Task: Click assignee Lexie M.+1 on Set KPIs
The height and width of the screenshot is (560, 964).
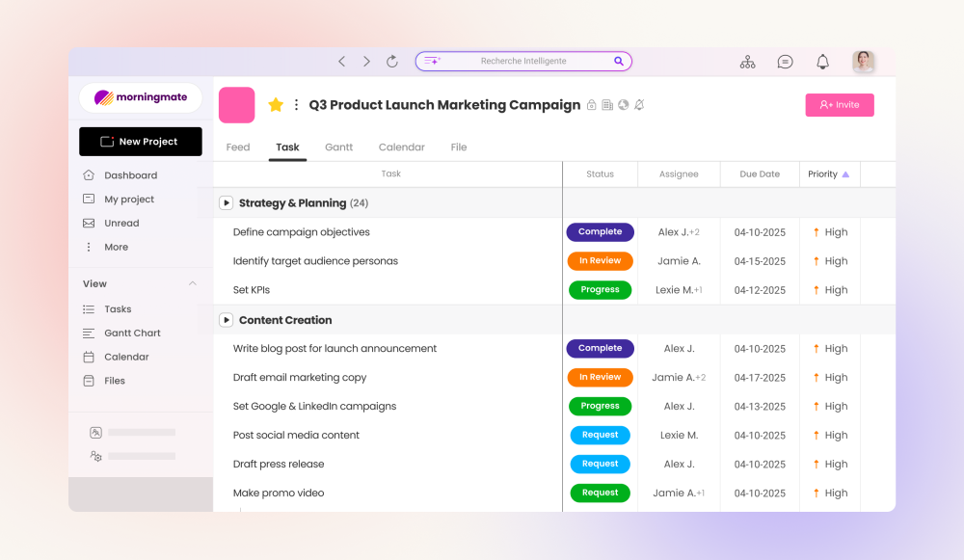Action: (x=679, y=290)
